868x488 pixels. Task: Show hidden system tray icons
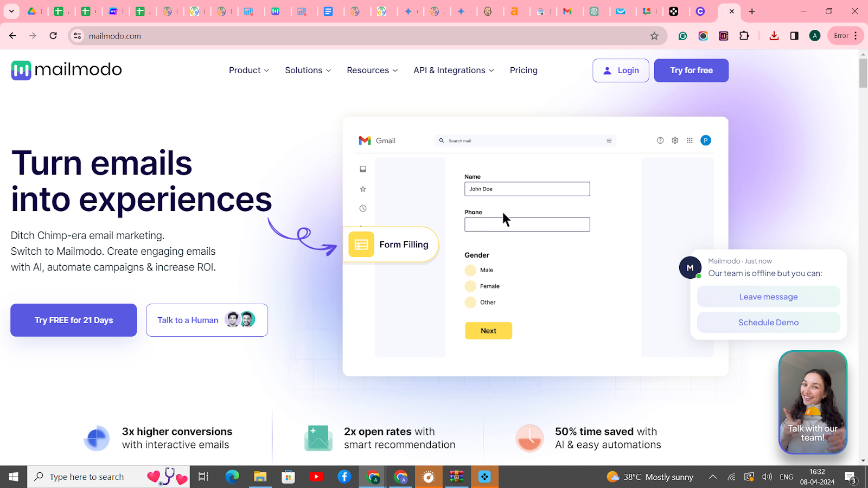point(713,477)
